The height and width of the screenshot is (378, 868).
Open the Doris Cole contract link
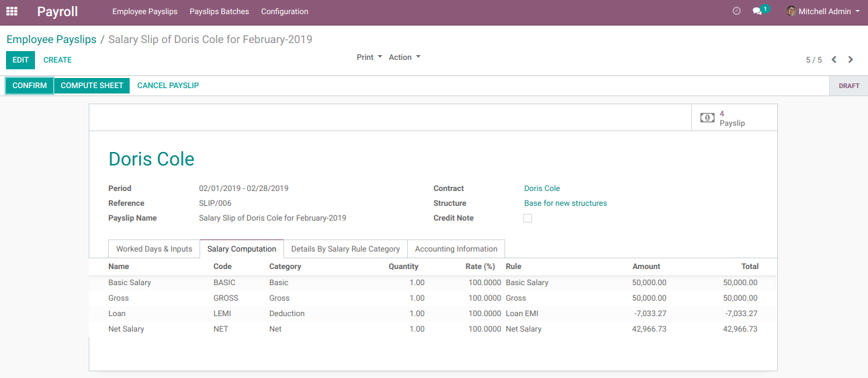541,188
